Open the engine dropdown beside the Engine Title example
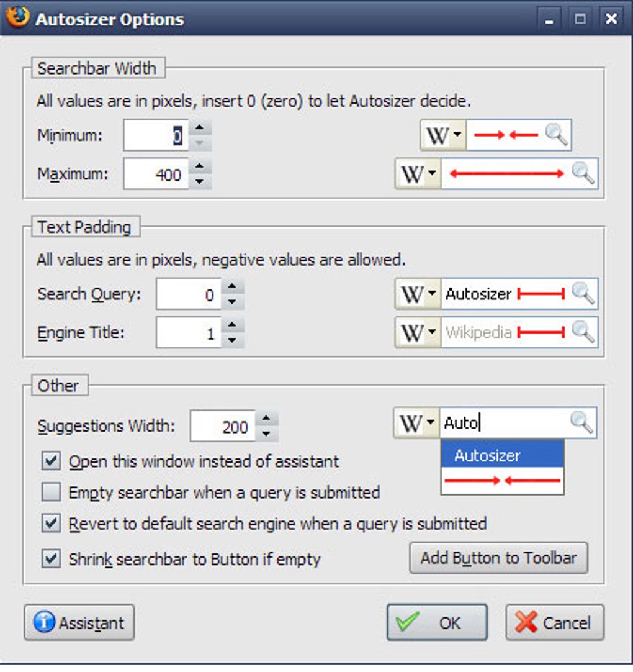Image resolution: width=633 pixels, height=672 pixels. coord(433,332)
